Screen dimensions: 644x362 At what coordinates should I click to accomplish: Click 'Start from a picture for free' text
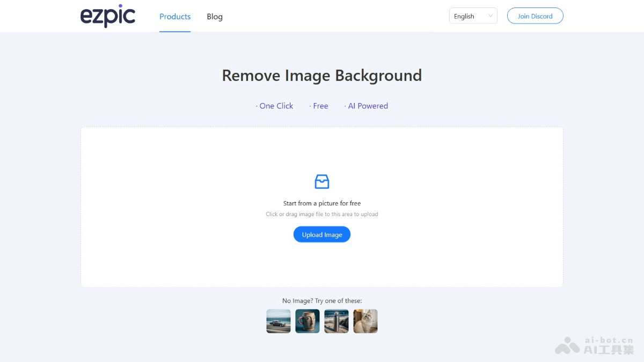[321, 203]
